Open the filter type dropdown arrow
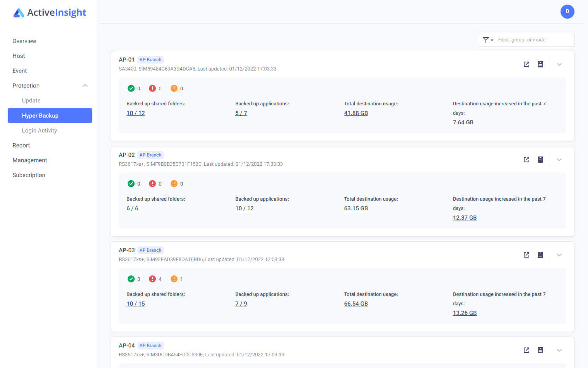This screenshot has width=588, height=368. (491, 40)
